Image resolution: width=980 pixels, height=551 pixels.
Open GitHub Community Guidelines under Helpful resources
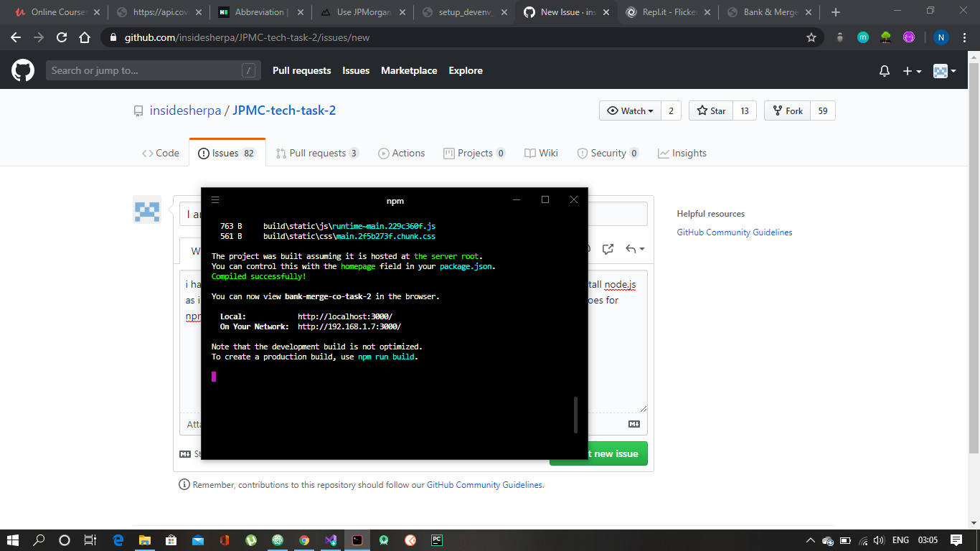(735, 232)
